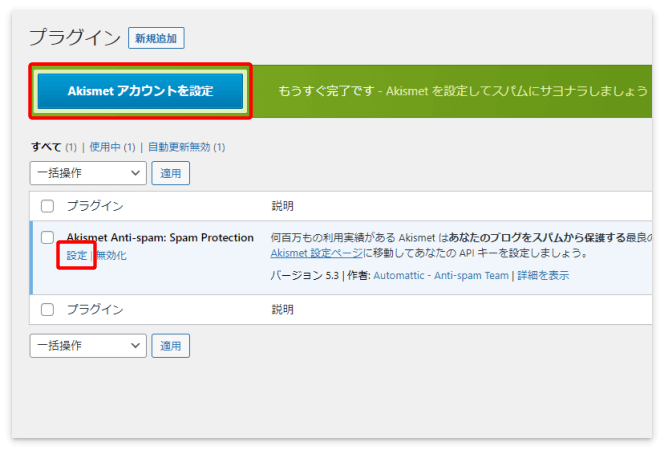Click 無効化 to deactivate Akismet
Viewport: 664px width, 451px height.
pos(111,255)
